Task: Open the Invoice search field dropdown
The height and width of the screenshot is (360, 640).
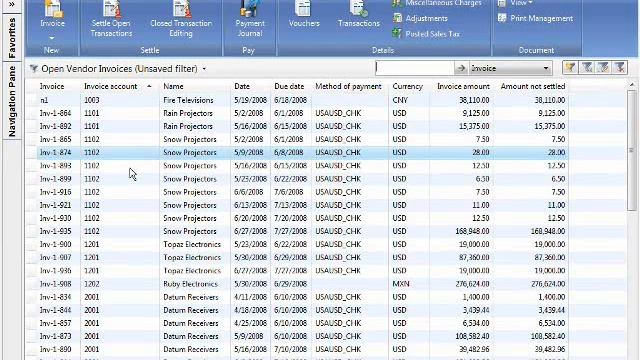Action: 546,68
